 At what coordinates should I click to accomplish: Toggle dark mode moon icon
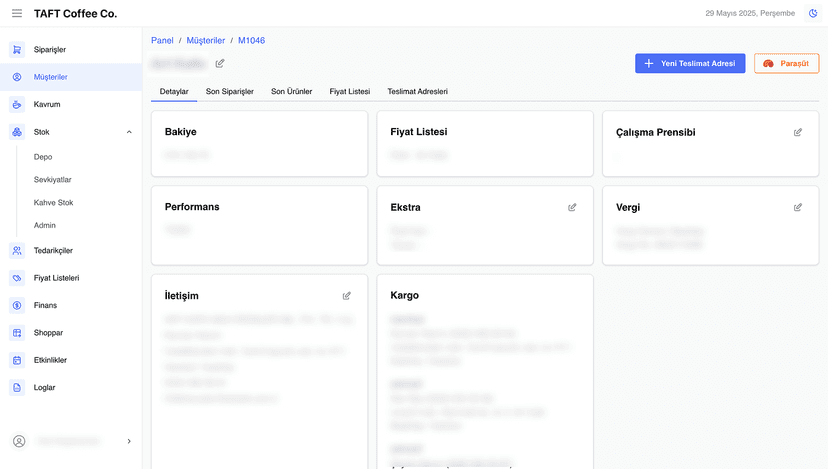(813, 13)
